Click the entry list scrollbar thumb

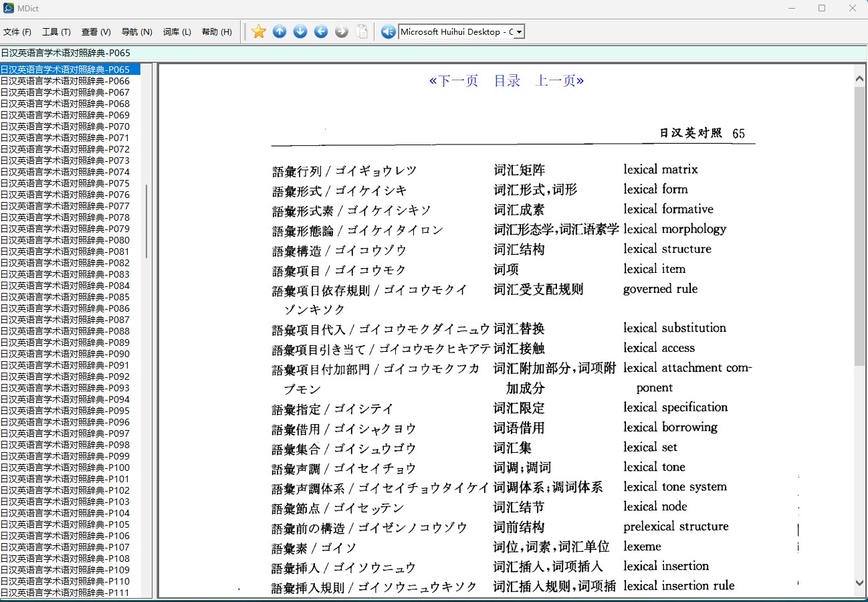click(146, 221)
